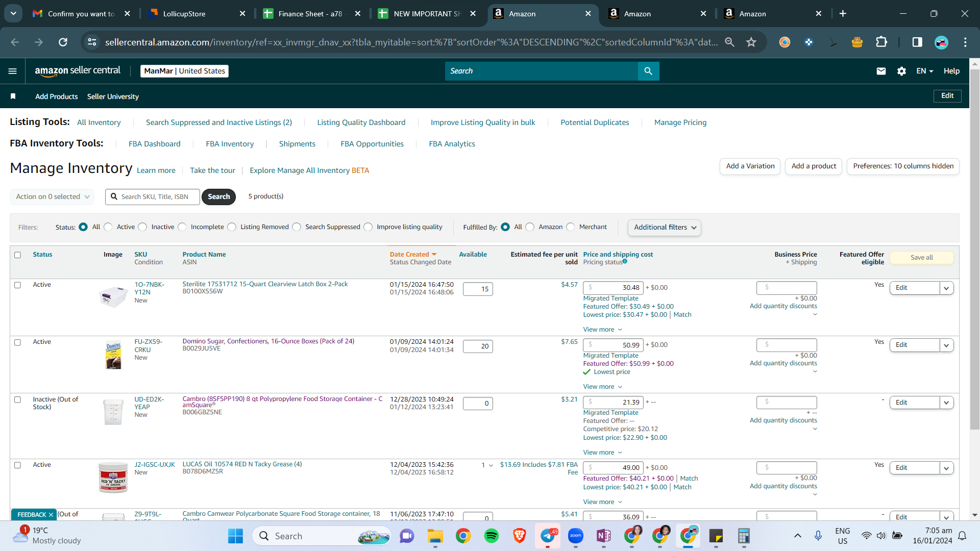Toggle the browser side panel icon
Screen dimensions: 980x551
(x=917, y=42)
